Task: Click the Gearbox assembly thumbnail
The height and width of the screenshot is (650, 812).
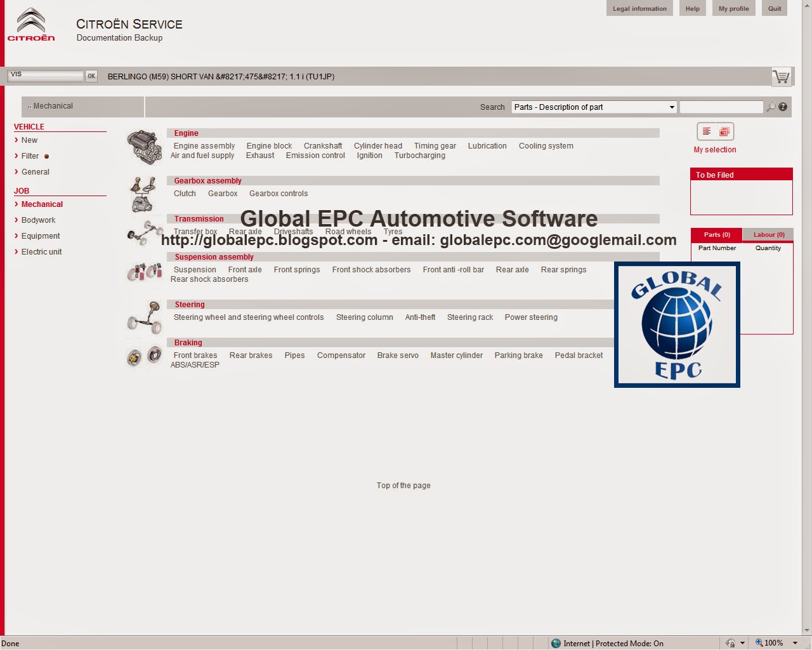Action: click(x=143, y=194)
